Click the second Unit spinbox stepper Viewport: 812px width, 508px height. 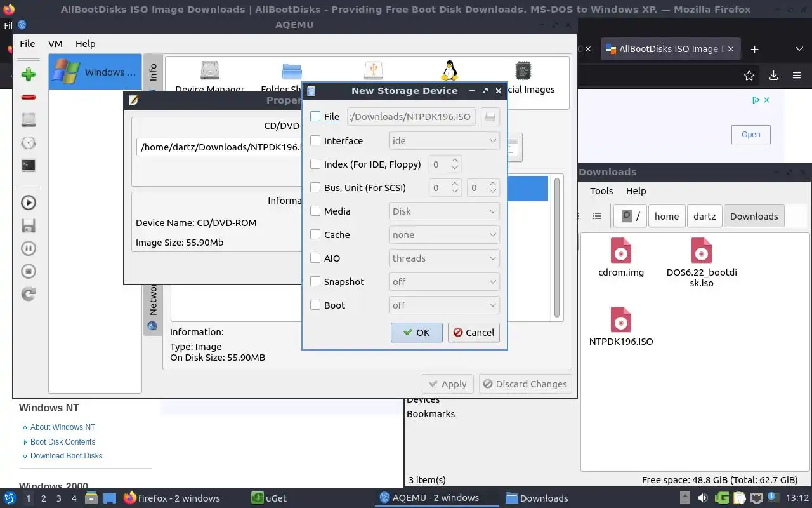[493, 188]
